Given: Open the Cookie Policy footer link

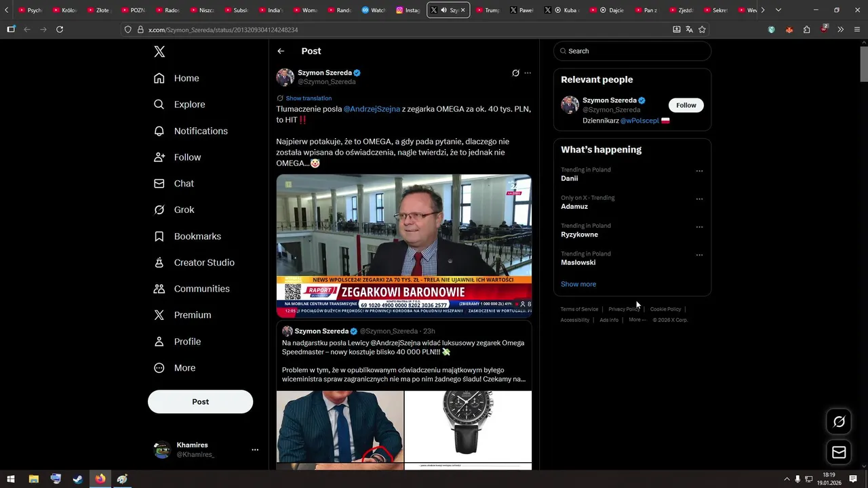Looking at the screenshot, I should click(665, 309).
